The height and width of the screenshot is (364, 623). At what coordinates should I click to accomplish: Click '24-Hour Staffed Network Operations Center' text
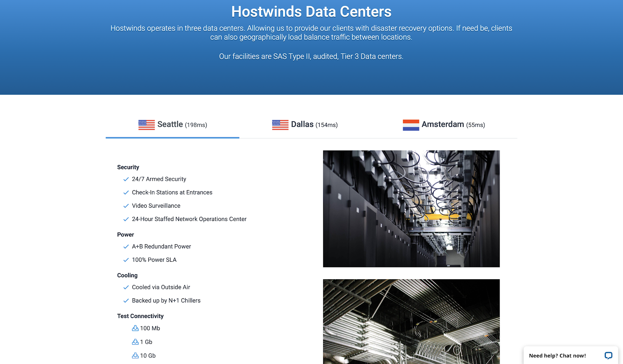click(x=189, y=219)
